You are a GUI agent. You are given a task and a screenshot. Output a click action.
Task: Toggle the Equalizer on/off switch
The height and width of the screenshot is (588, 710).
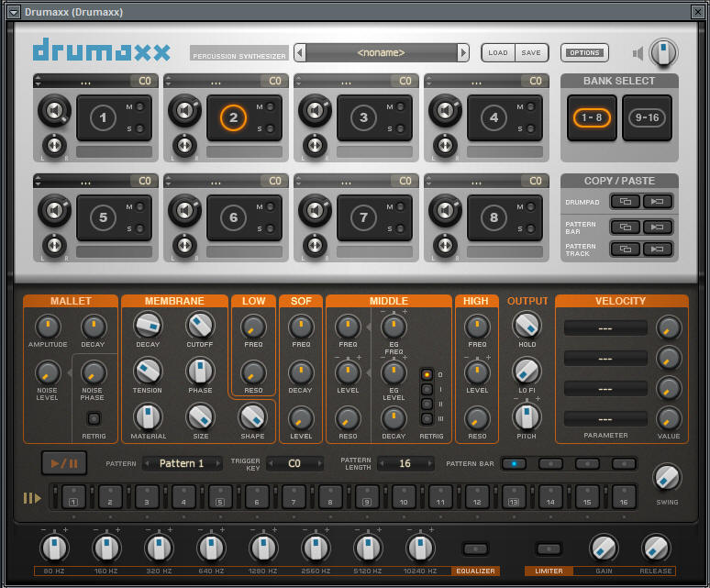(x=475, y=549)
